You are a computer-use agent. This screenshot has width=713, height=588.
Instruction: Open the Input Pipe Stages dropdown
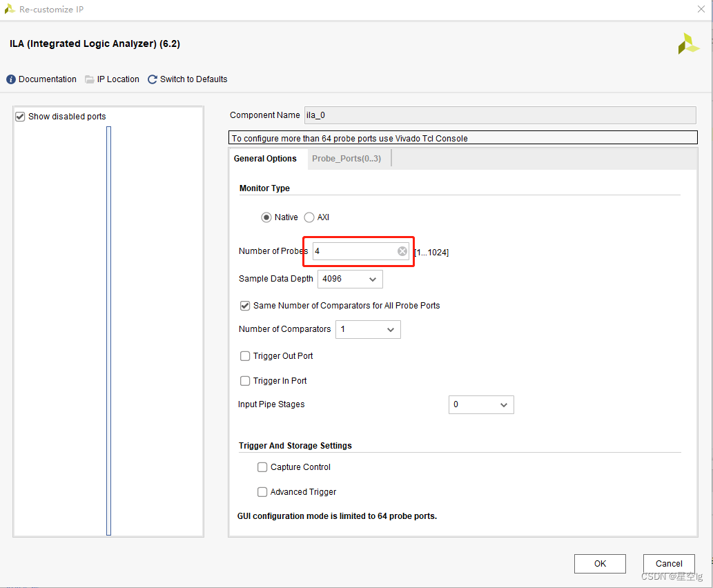(481, 404)
